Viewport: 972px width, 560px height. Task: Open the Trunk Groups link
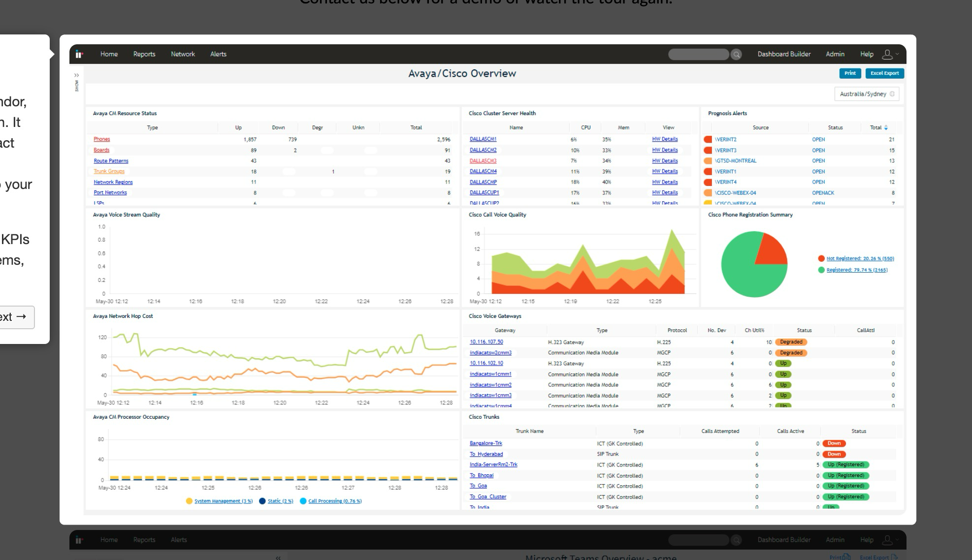click(109, 171)
